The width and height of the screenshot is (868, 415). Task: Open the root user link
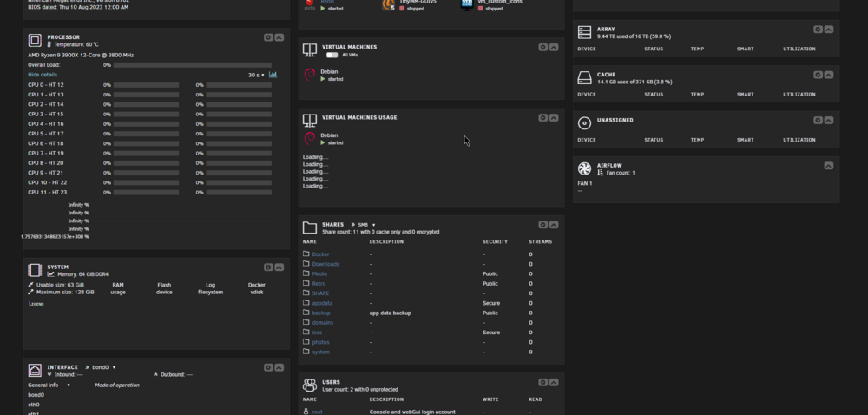317,412
